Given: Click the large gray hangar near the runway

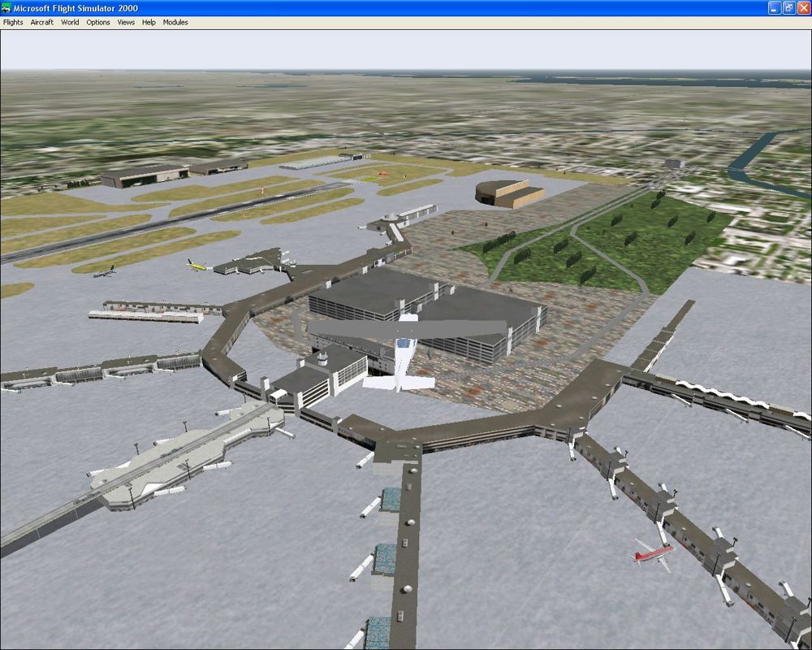Looking at the screenshot, I should coord(145,175).
